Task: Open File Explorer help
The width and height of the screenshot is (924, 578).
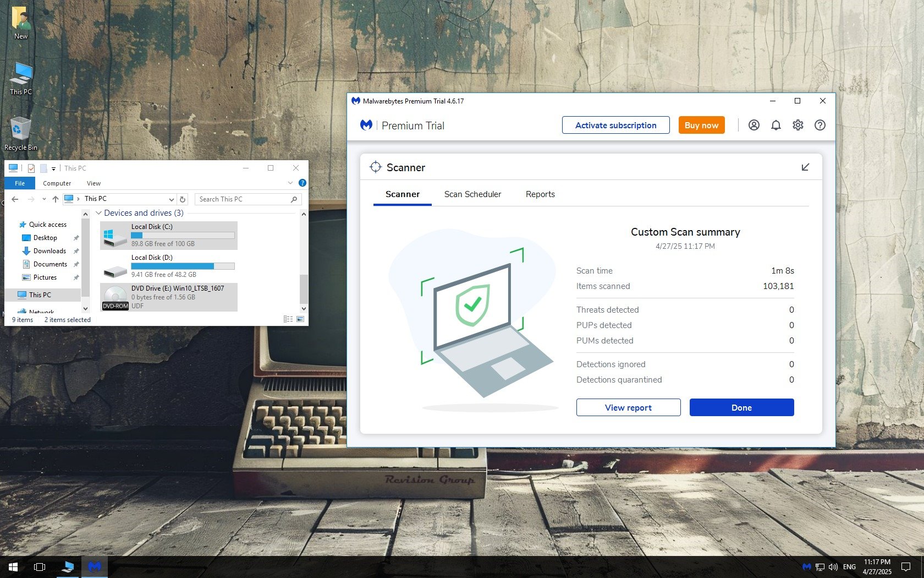Action: click(302, 183)
